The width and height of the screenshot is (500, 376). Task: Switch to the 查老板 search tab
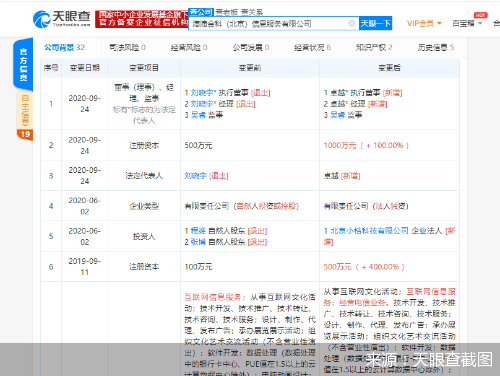click(226, 12)
